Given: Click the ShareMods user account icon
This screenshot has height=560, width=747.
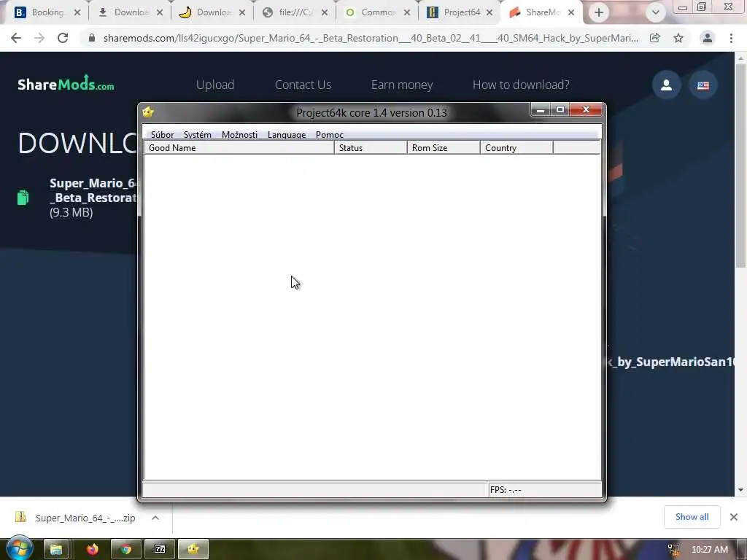Looking at the screenshot, I should pyautogui.click(x=667, y=85).
